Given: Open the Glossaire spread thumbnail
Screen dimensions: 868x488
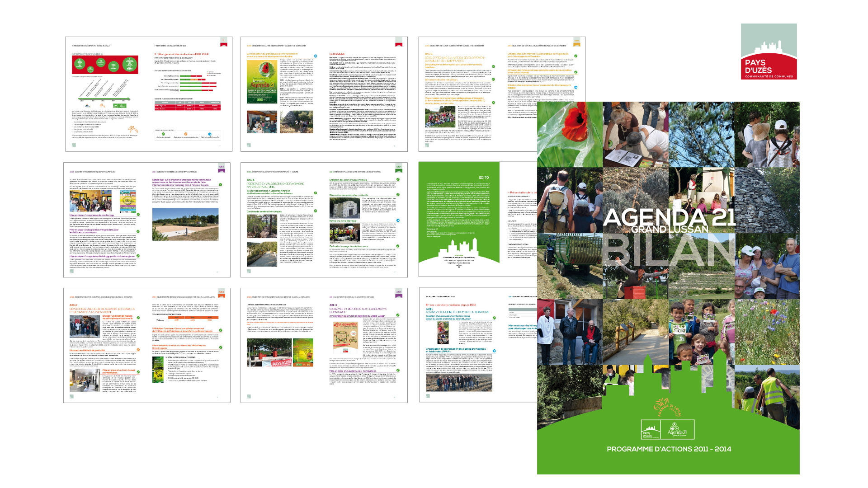Looking at the screenshot, I should tap(324, 94).
